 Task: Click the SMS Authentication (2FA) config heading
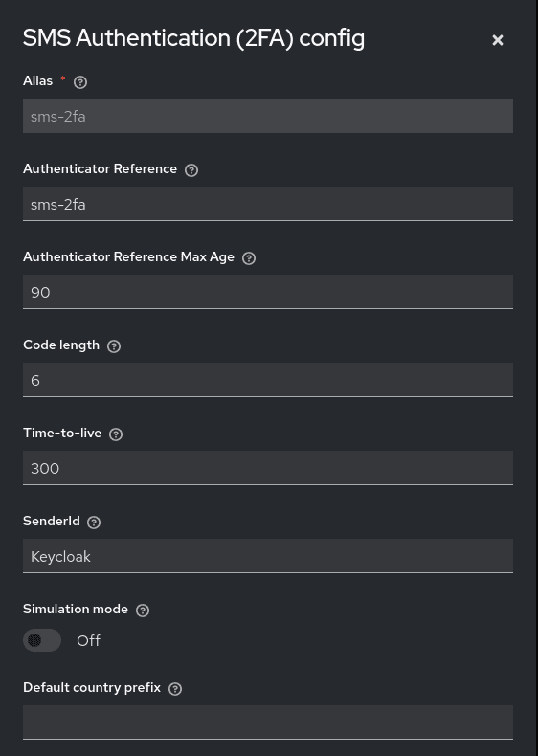(193, 38)
